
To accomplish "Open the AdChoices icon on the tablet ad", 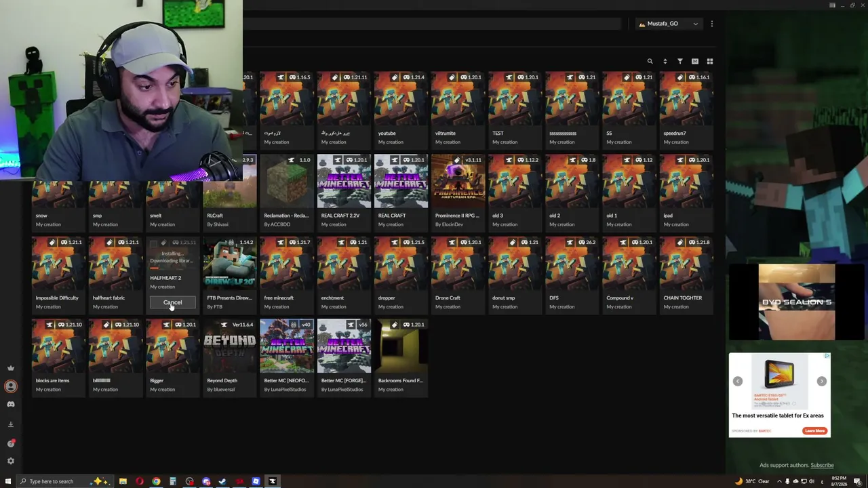I will coord(827,356).
